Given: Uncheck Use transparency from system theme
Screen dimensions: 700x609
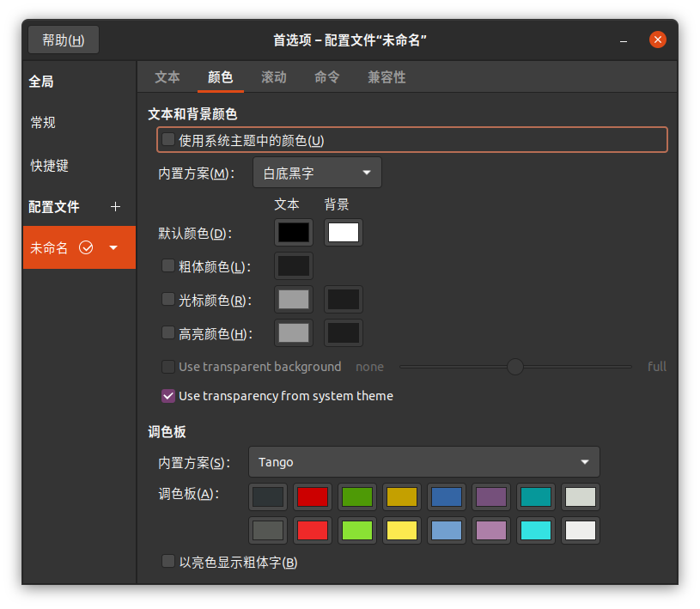Looking at the screenshot, I should point(167,396).
